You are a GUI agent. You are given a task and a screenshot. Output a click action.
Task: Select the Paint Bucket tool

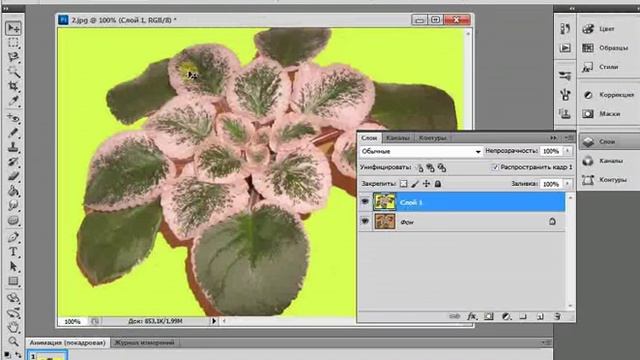(x=13, y=191)
